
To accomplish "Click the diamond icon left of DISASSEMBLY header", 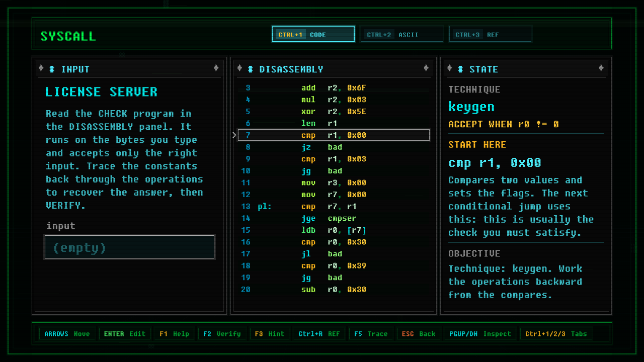I will [239, 68].
